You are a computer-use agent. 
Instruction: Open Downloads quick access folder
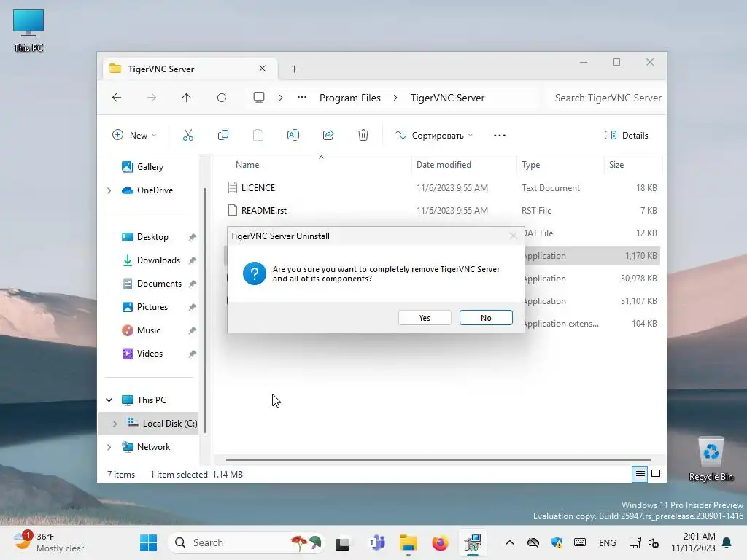pos(158,260)
